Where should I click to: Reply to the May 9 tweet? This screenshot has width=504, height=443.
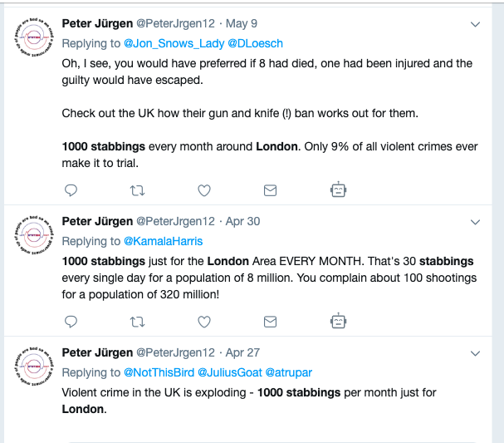pyautogui.click(x=71, y=190)
